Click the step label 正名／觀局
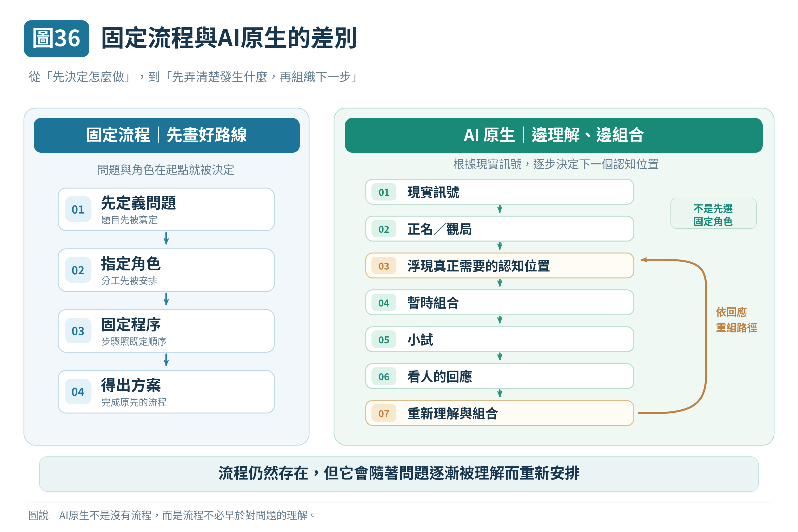798x532 pixels. point(440,229)
